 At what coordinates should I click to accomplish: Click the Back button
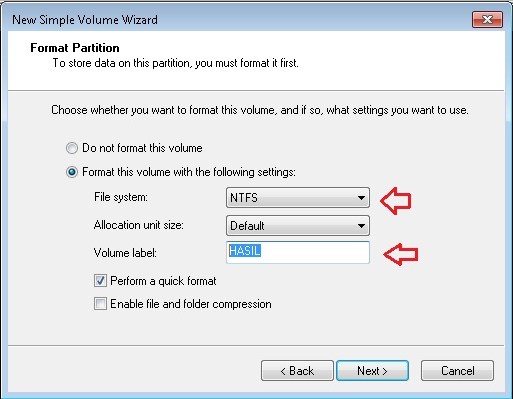pos(297,370)
